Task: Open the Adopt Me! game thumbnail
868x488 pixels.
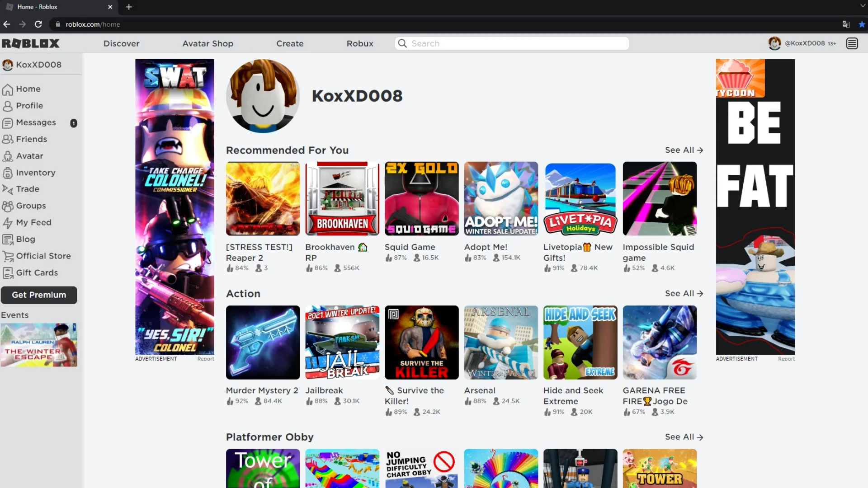Action: coord(501,199)
